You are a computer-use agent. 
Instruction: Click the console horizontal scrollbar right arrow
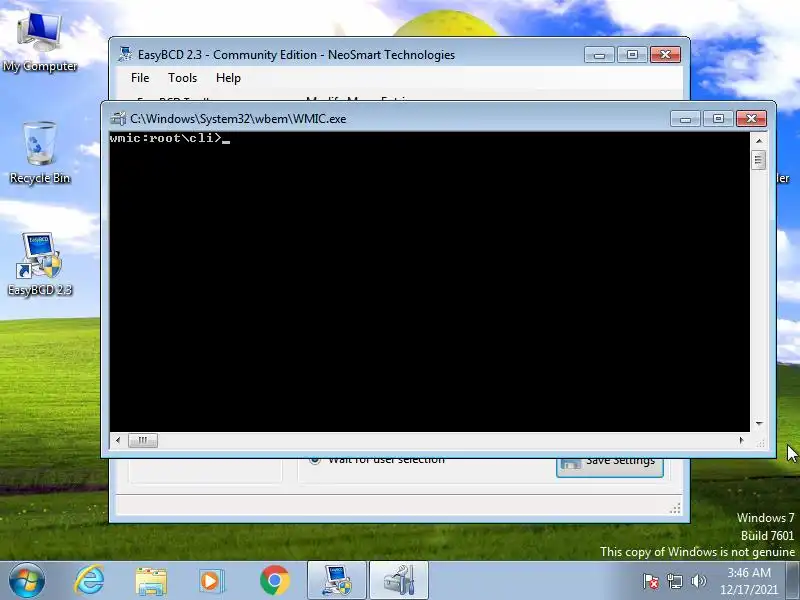[x=742, y=440]
